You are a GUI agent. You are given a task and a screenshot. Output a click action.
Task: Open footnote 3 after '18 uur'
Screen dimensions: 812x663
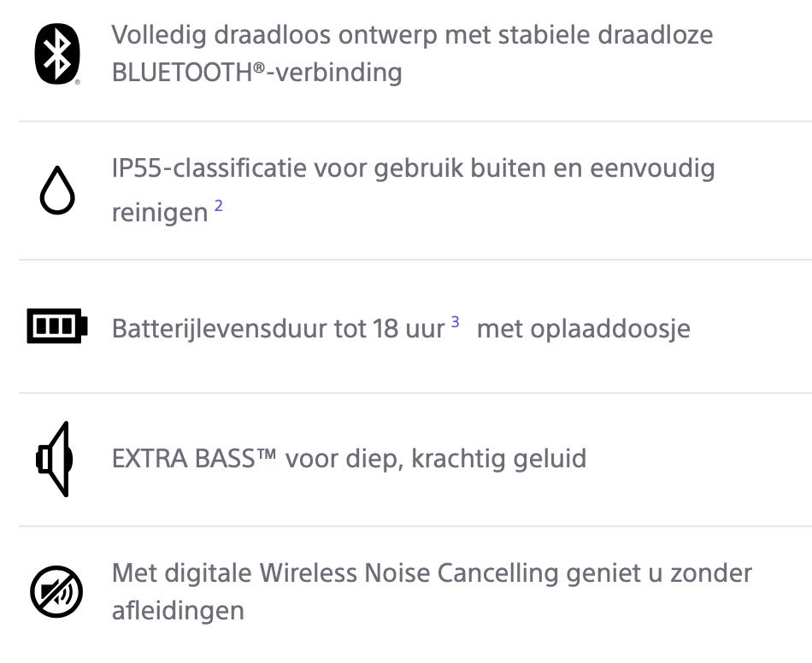pos(456,322)
